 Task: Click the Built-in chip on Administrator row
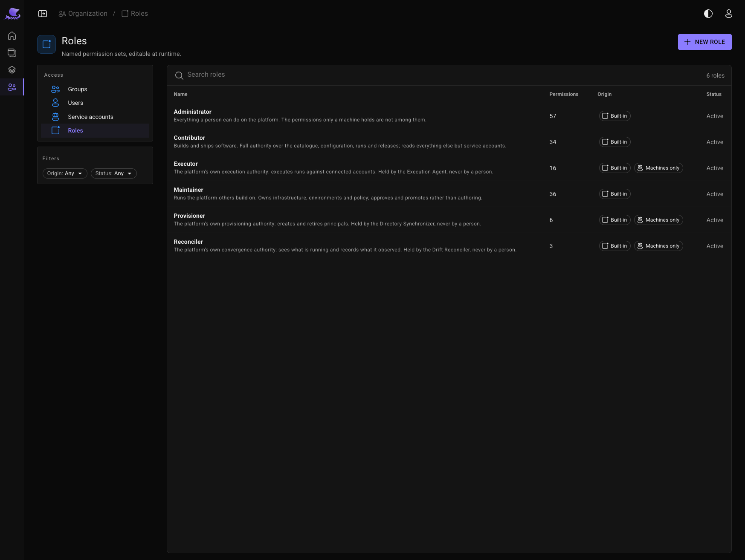tap(615, 116)
